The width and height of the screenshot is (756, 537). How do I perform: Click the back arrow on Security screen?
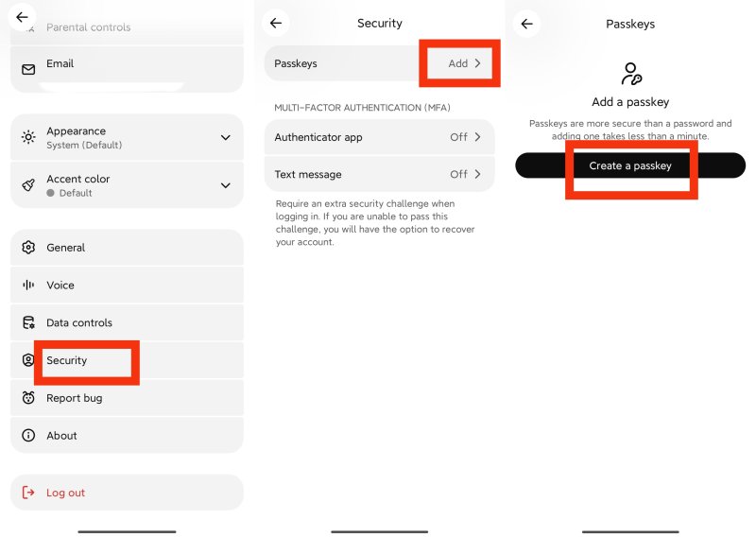[x=276, y=23]
